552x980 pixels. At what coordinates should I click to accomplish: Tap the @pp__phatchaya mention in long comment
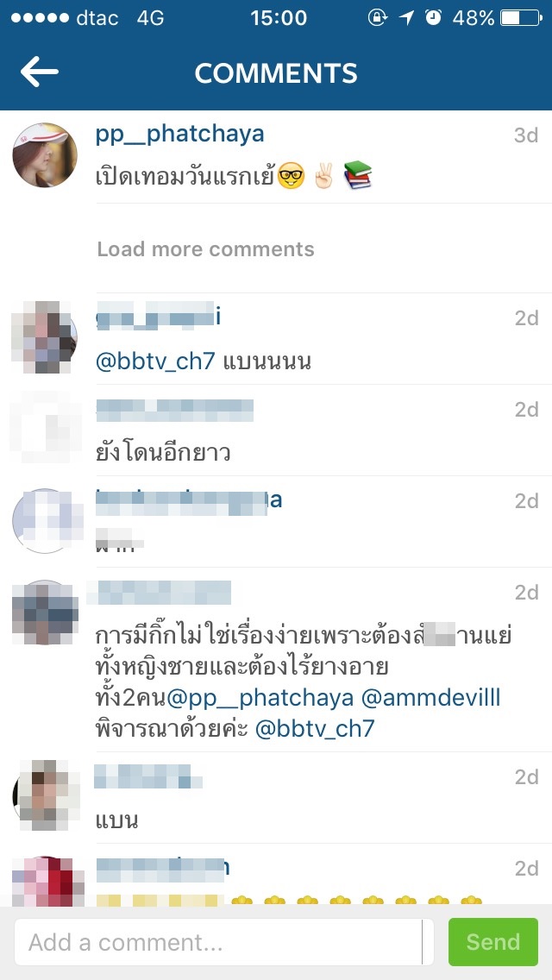click(x=260, y=698)
